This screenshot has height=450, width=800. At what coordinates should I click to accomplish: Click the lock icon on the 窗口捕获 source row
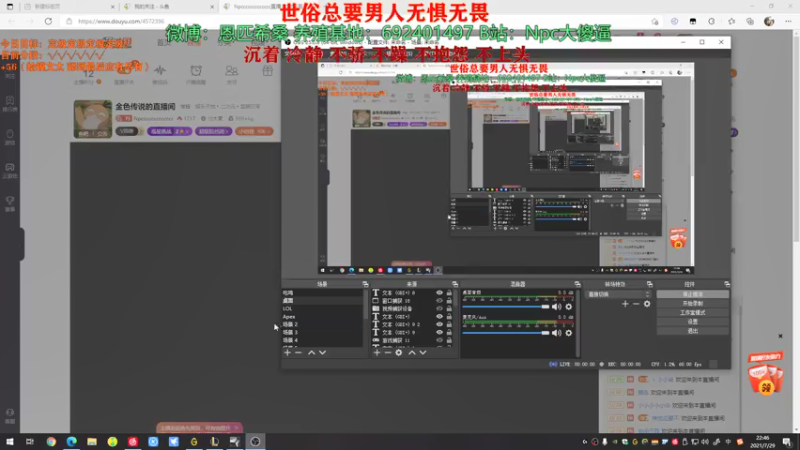(x=449, y=301)
